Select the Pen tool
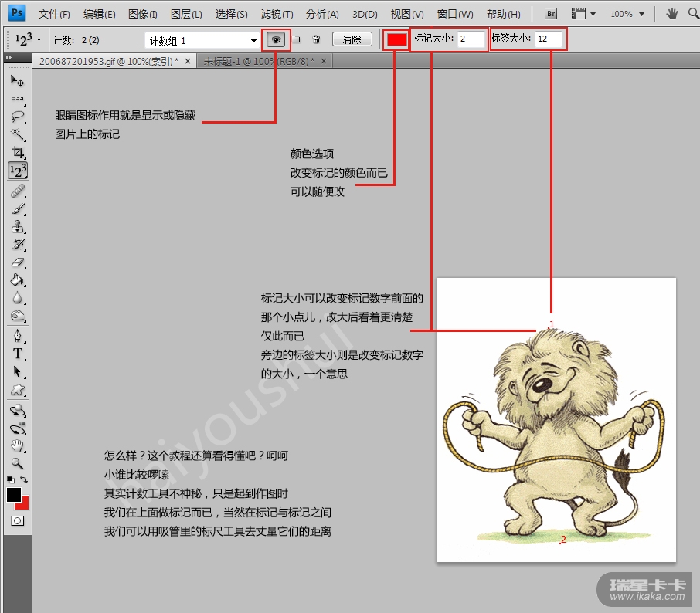This screenshot has width=700, height=613. pyautogui.click(x=18, y=336)
